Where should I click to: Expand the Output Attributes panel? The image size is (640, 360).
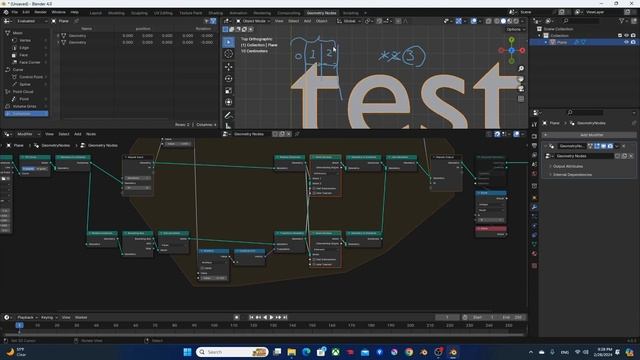[x=567, y=167]
